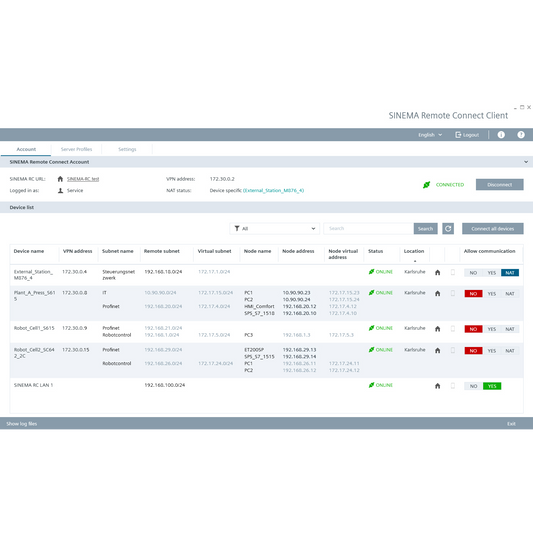Screen dimensions: 533x533
Task: Click online plug icon for External_Station_M876_4
Action: pos(371,272)
